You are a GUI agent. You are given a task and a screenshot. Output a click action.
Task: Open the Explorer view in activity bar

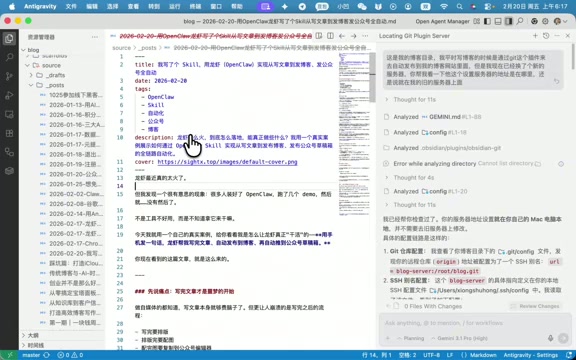[x=9, y=39]
